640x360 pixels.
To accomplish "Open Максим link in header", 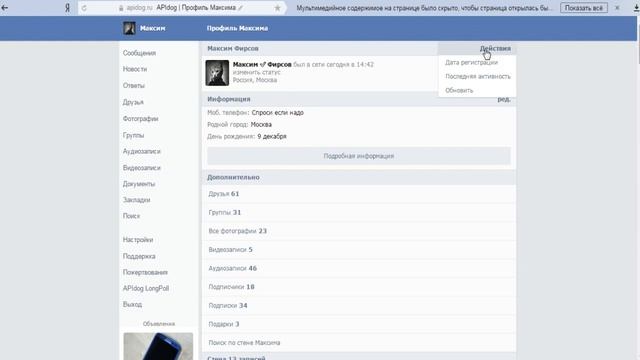I will click(x=153, y=28).
